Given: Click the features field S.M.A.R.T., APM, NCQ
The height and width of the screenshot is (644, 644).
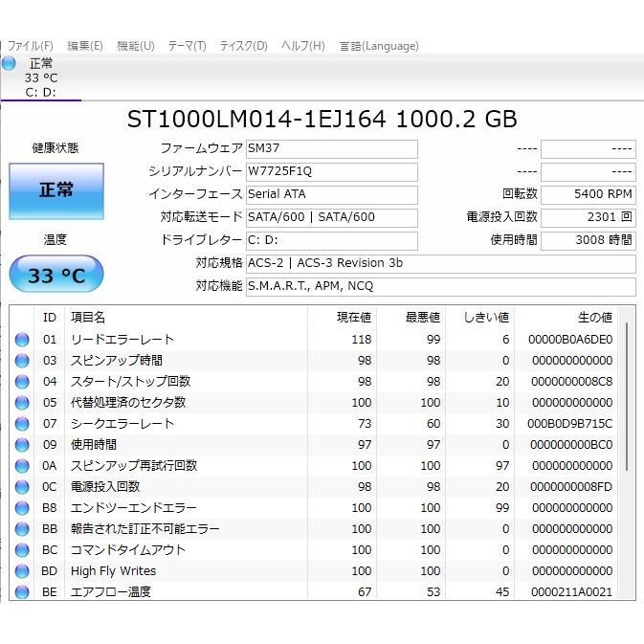Looking at the screenshot, I should pos(441,287).
